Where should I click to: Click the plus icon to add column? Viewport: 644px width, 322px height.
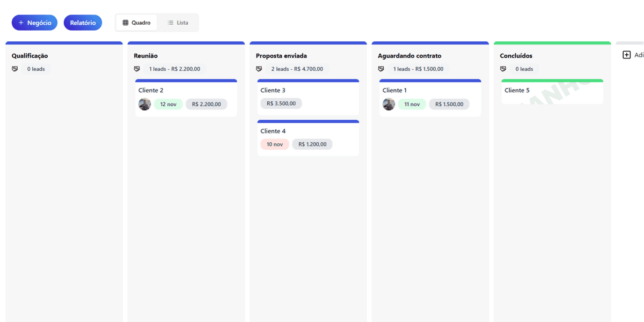(626, 55)
